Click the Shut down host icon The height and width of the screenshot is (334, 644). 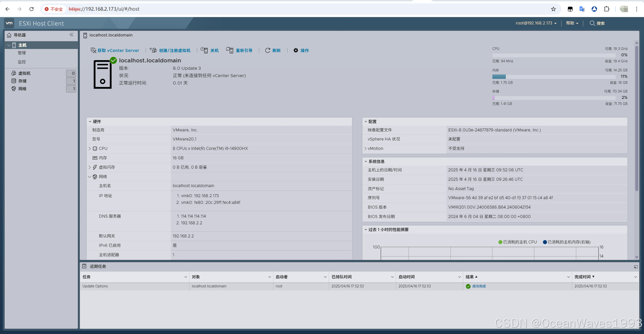click(x=204, y=50)
